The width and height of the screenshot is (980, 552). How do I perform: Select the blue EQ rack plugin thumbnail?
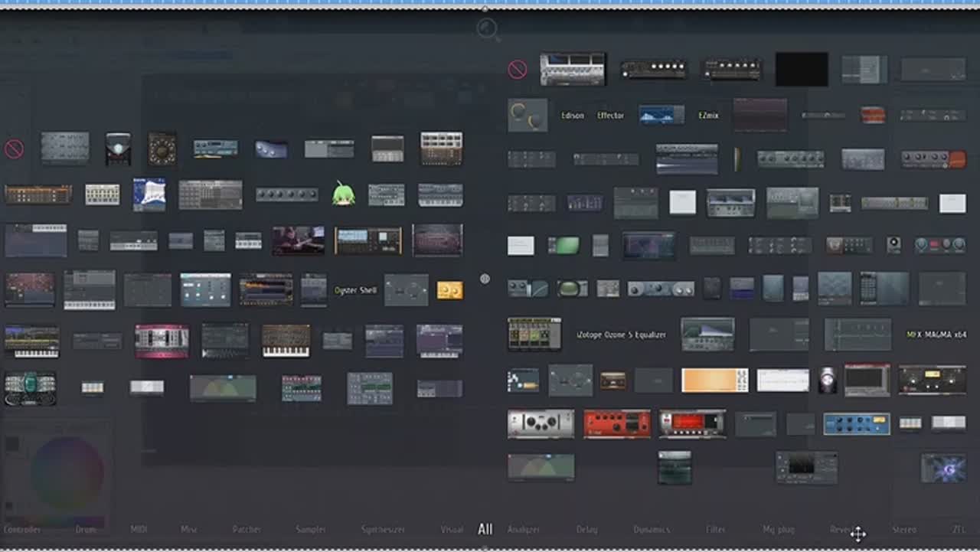tap(856, 423)
